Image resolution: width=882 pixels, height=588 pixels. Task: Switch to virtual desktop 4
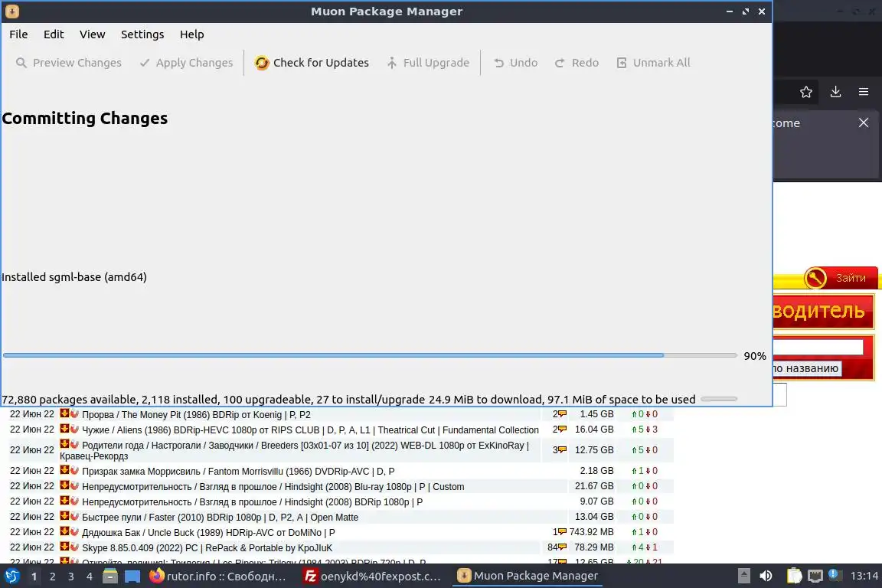click(90, 577)
